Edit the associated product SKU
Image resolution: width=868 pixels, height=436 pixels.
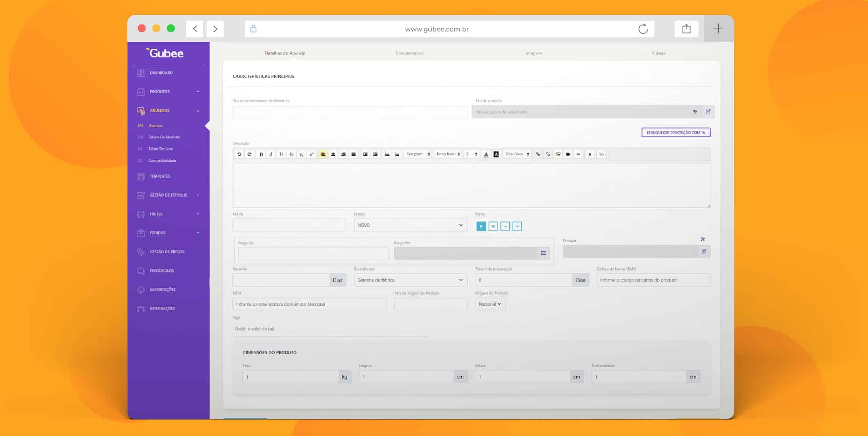click(708, 111)
